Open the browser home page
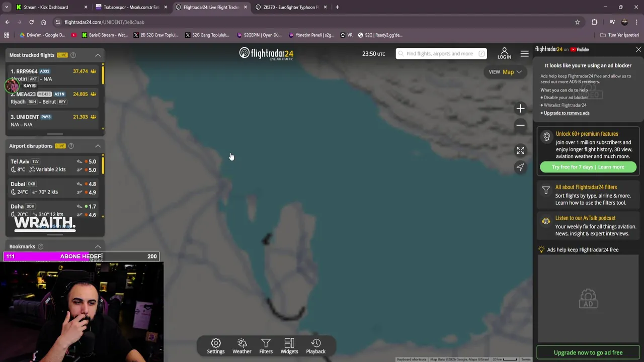Image resolution: width=644 pixels, height=362 pixels. (44, 22)
